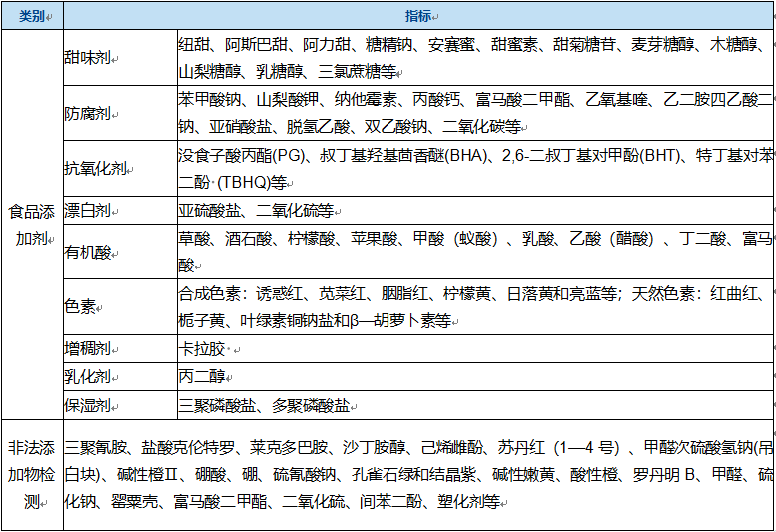Select the 有机酸 cell

pyautogui.click(x=88, y=252)
